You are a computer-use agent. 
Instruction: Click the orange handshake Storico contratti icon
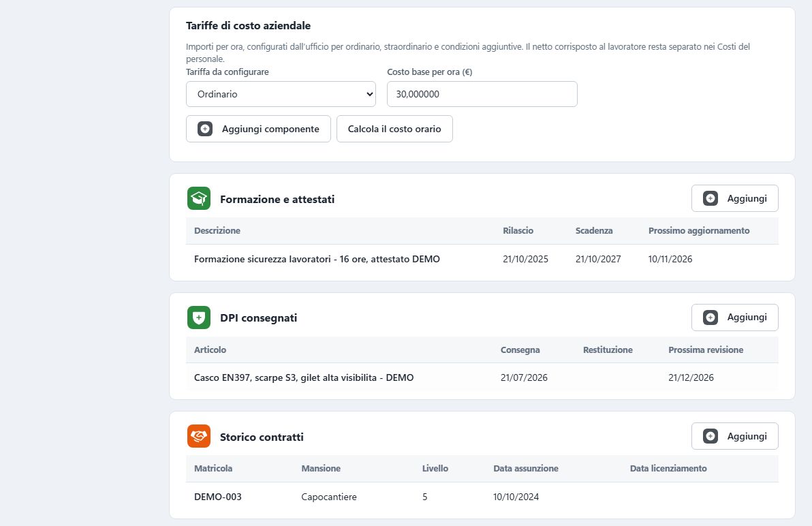coord(199,437)
